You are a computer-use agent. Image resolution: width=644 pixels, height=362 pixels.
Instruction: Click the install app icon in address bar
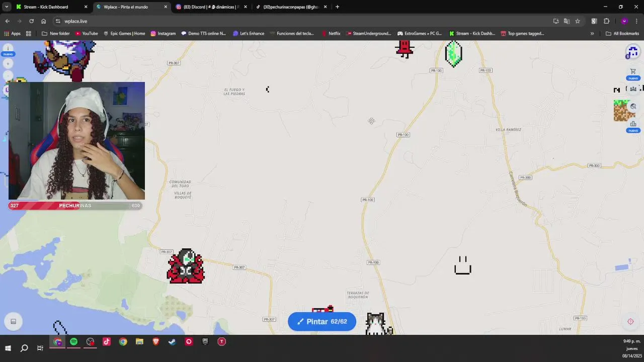pos(556,21)
